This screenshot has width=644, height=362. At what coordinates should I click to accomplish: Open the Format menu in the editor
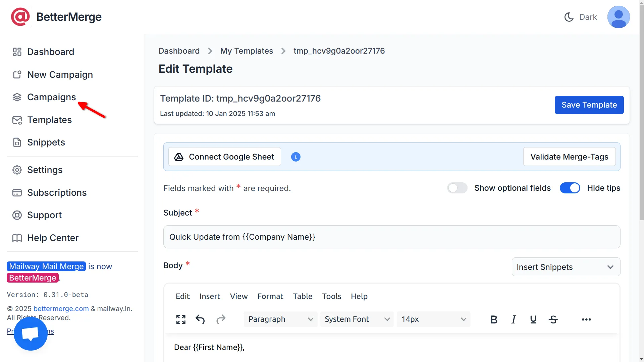270,296
